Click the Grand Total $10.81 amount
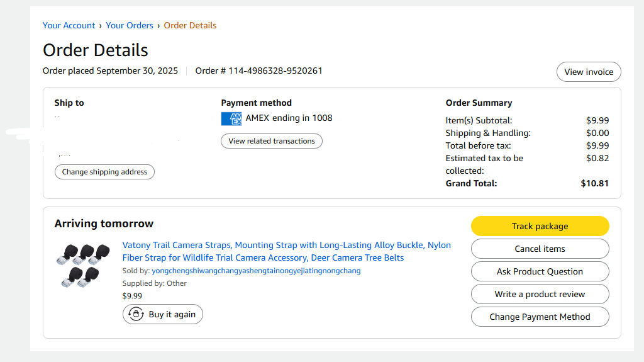 [594, 183]
